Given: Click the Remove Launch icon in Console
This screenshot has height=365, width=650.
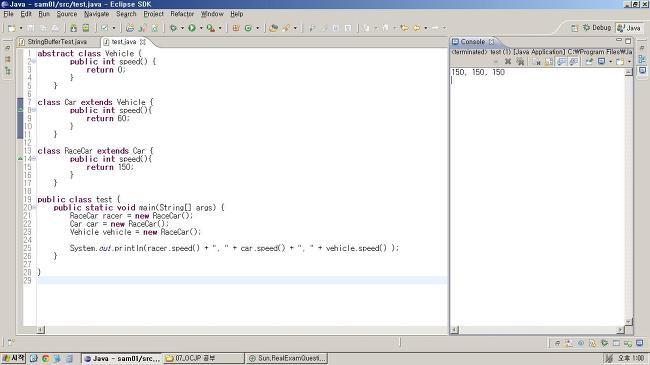Looking at the screenshot, I should (x=508, y=62).
